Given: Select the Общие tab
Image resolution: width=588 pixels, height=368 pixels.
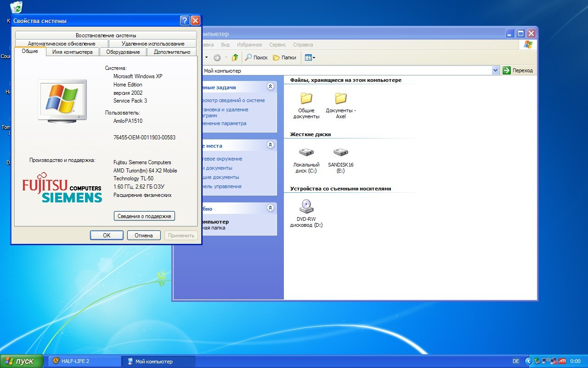Looking at the screenshot, I should click(x=30, y=52).
